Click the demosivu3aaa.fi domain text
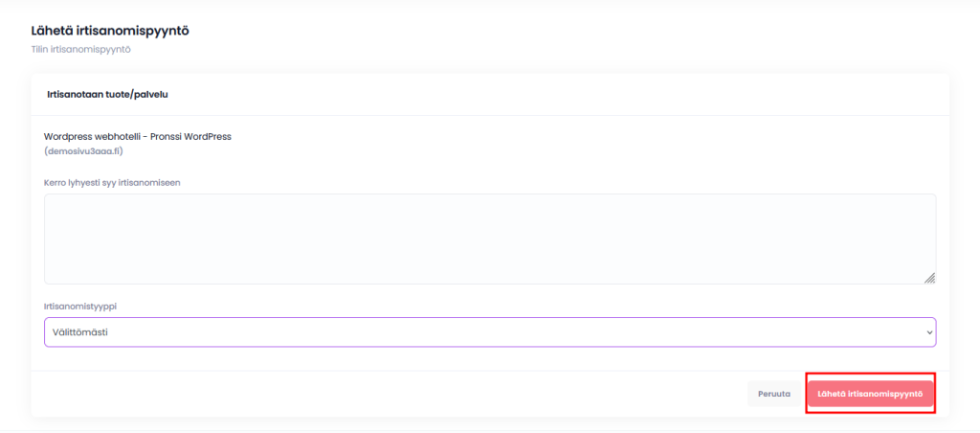Viewport: 980px width, 433px height. tap(83, 151)
